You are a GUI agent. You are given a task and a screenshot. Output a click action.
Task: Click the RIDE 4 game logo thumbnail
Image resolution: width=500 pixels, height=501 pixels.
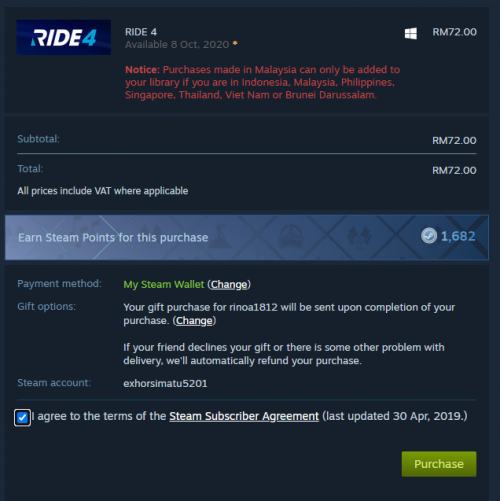64,37
